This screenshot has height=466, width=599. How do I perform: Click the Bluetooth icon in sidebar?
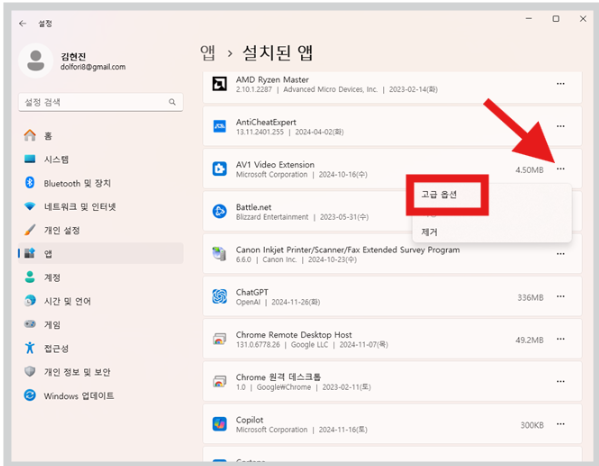point(30,183)
